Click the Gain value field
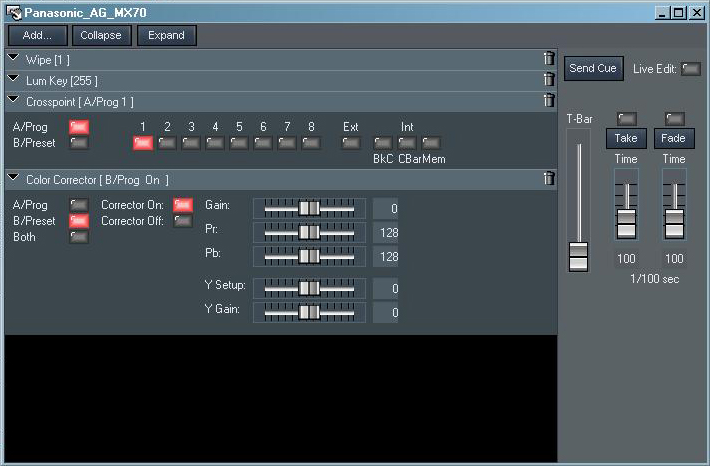Image resolution: width=710 pixels, height=466 pixels. pyautogui.click(x=385, y=208)
